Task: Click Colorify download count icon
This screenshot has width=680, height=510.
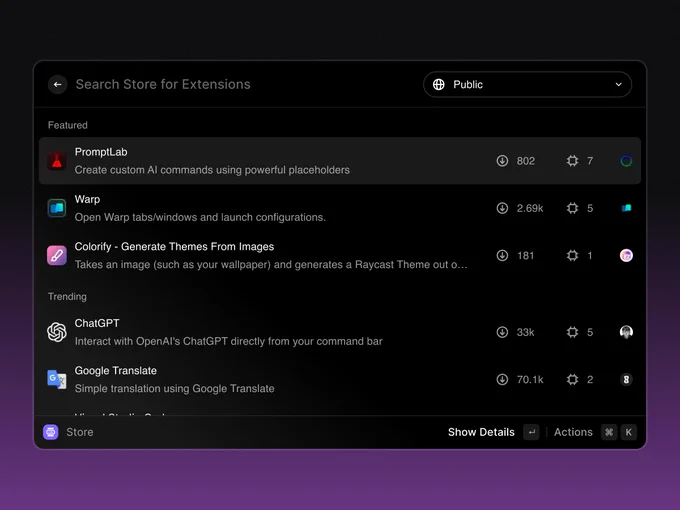Action: pyautogui.click(x=502, y=255)
